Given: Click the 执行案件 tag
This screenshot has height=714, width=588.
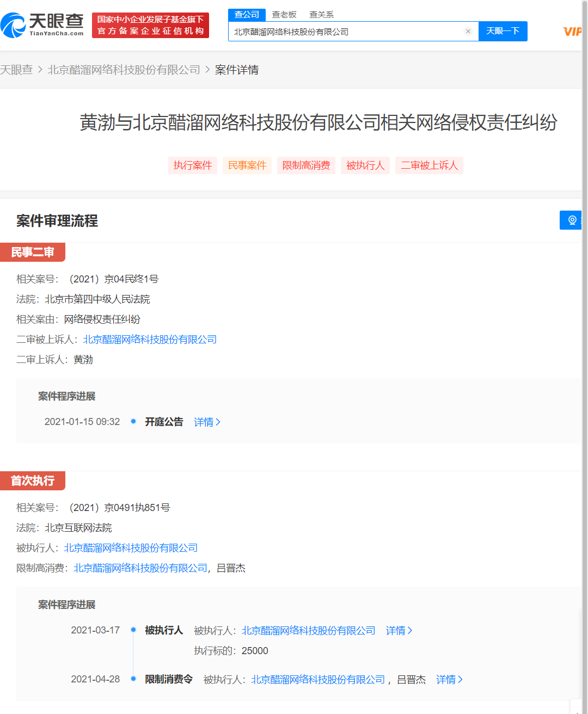Looking at the screenshot, I should (193, 165).
